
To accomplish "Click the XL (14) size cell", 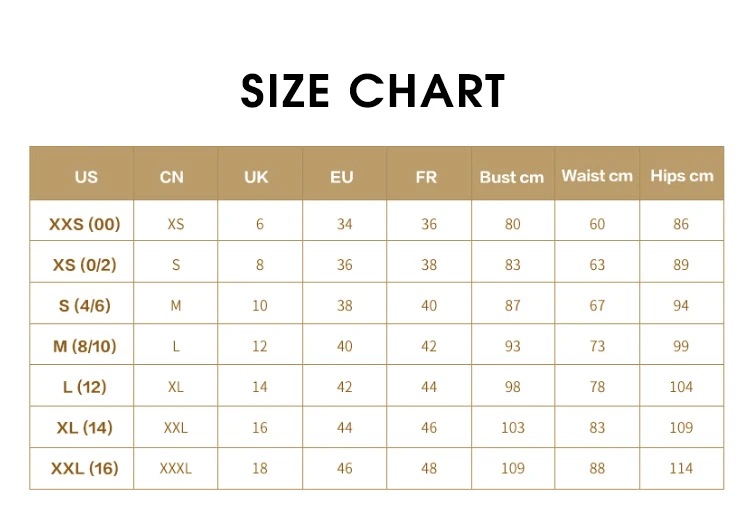I will (x=85, y=427).
